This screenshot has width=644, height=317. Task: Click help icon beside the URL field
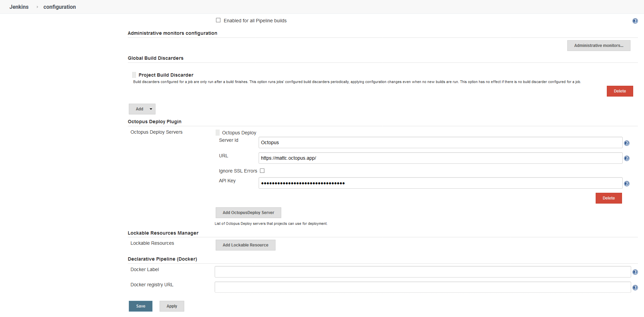(x=626, y=158)
